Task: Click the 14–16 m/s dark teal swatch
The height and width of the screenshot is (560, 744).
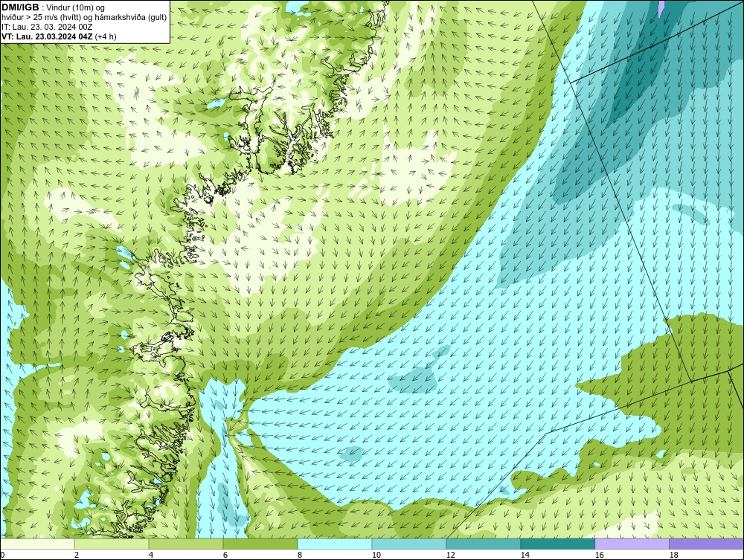Action: pos(557,544)
